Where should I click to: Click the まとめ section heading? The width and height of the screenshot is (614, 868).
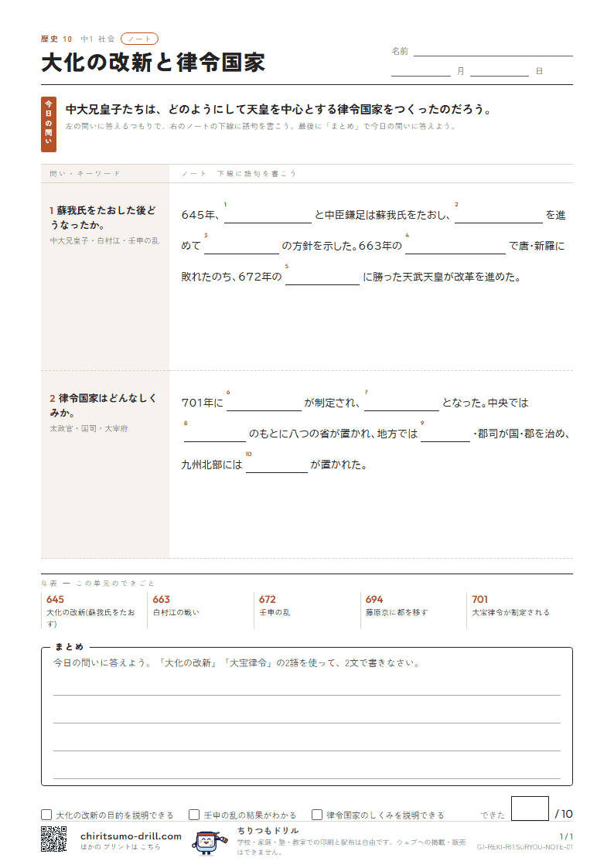[x=69, y=647]
